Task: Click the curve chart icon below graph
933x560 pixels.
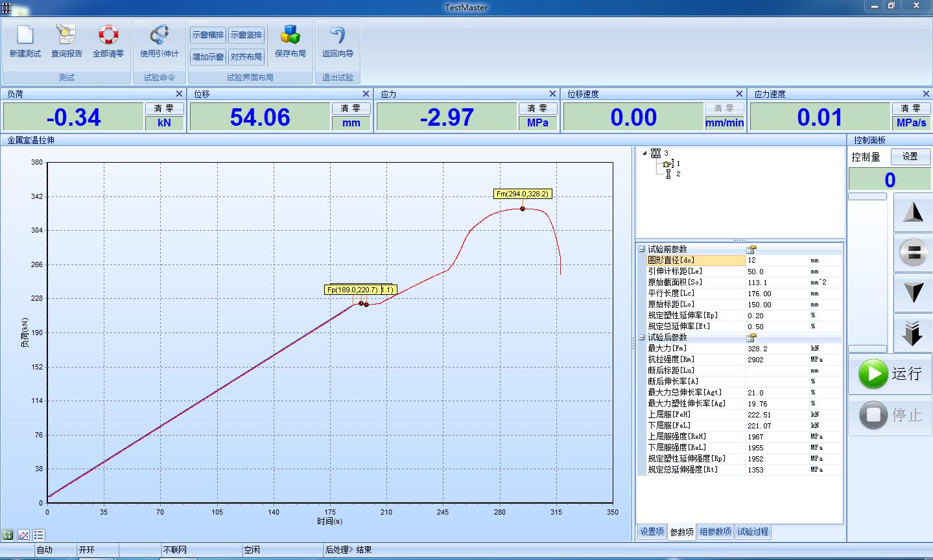Action: [x=23, y=535]
